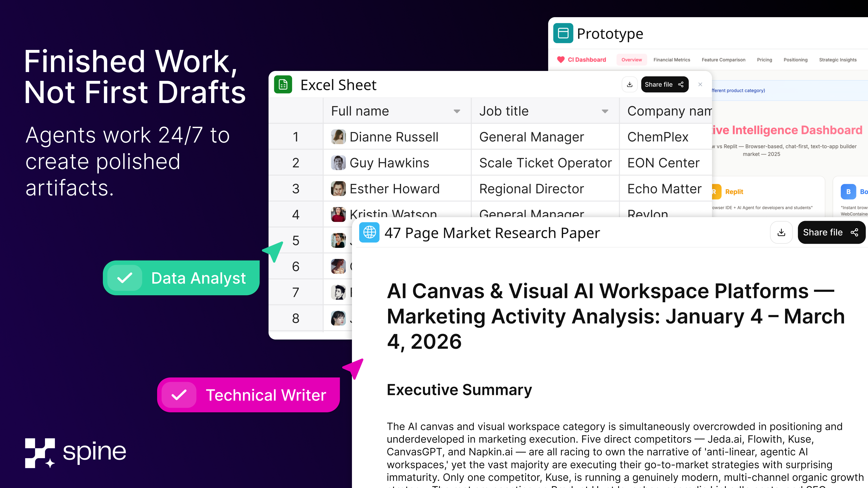The image size is (868, 488).
Task: Click the green Excel Sheet file icon
Action: 283,84
